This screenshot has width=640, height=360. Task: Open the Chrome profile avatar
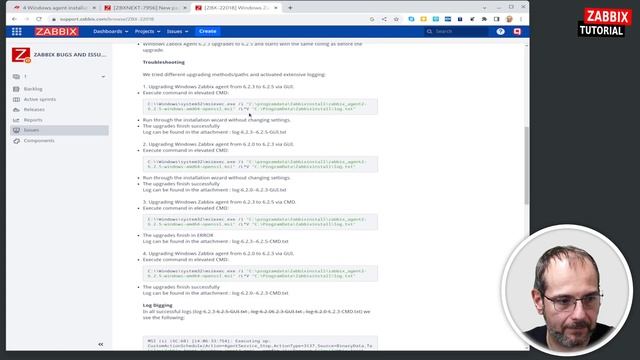pyautogui.click(x=509, y=19)
